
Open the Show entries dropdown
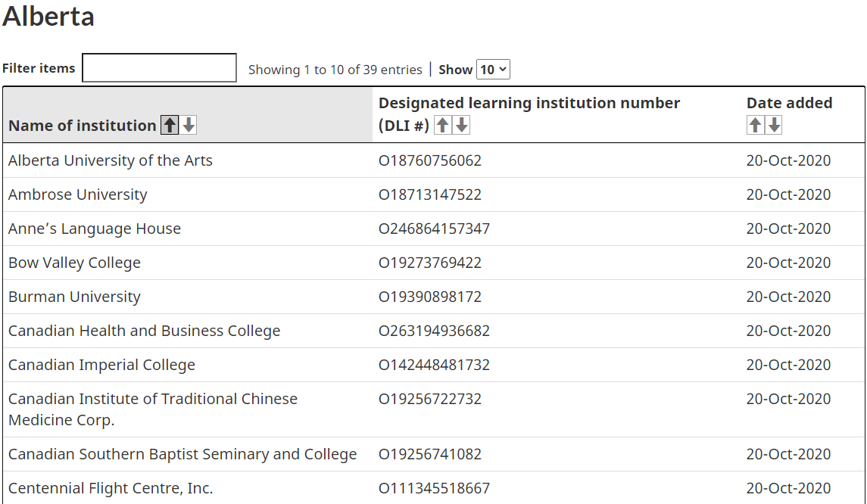coord(493,70)
